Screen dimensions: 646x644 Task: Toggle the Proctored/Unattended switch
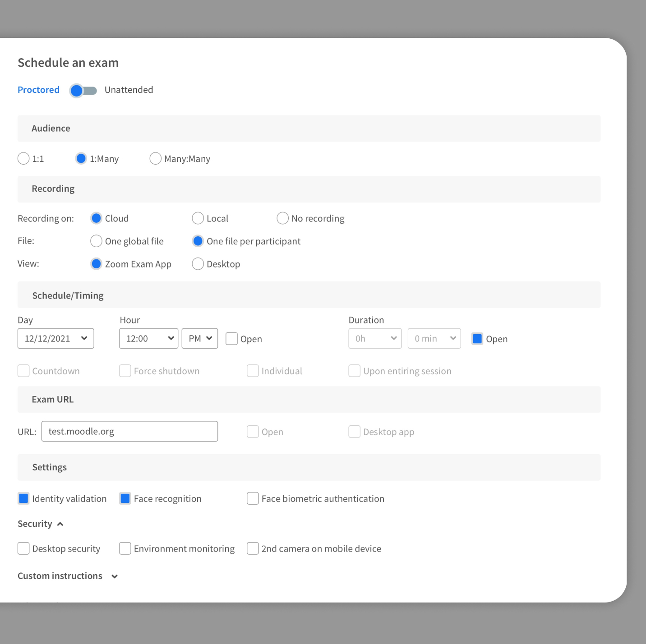83,91
